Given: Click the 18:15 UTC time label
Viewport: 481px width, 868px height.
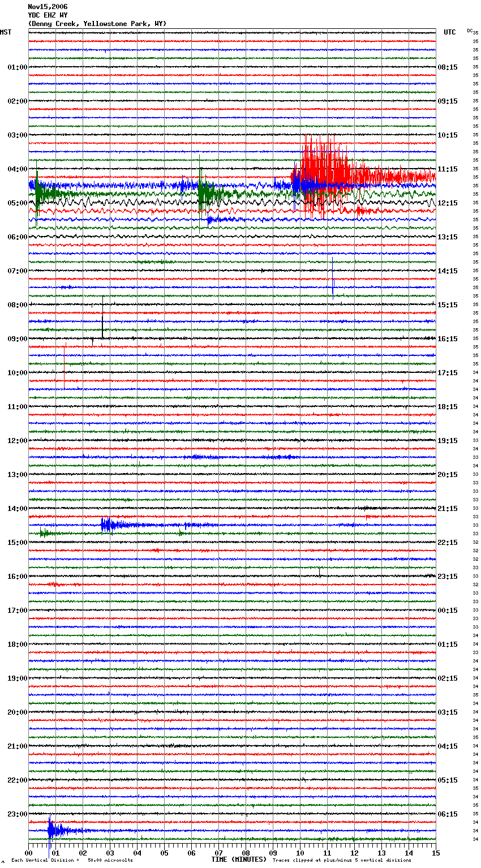Looking at the screenshot, I should tap(448, 407).
